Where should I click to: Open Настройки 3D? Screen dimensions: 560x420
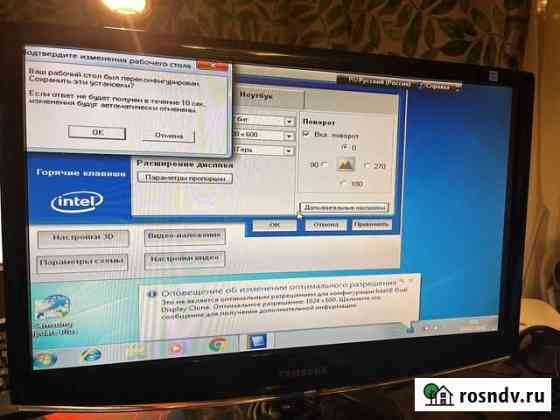click(83, 238)
